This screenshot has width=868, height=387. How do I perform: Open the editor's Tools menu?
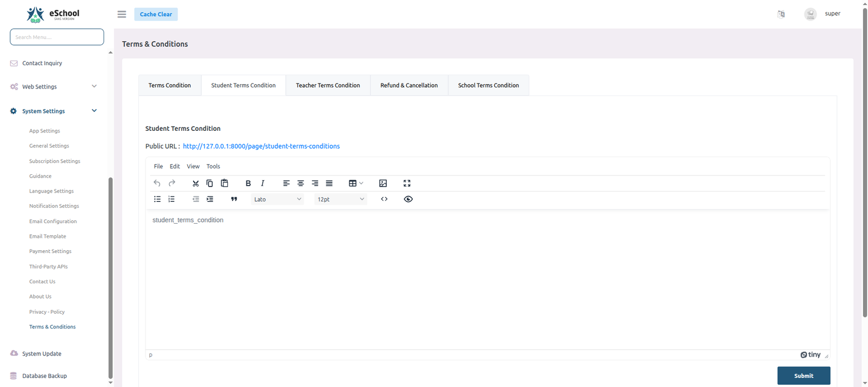pos(213,167)
